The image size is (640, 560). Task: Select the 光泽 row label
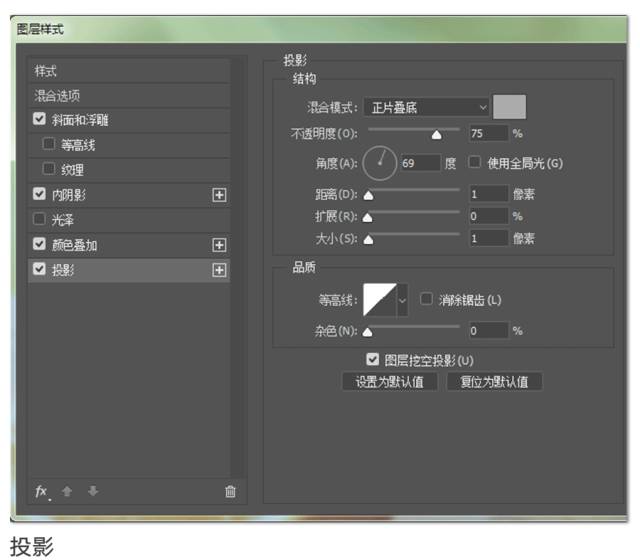pyautogui.click(x=63, y=220)
